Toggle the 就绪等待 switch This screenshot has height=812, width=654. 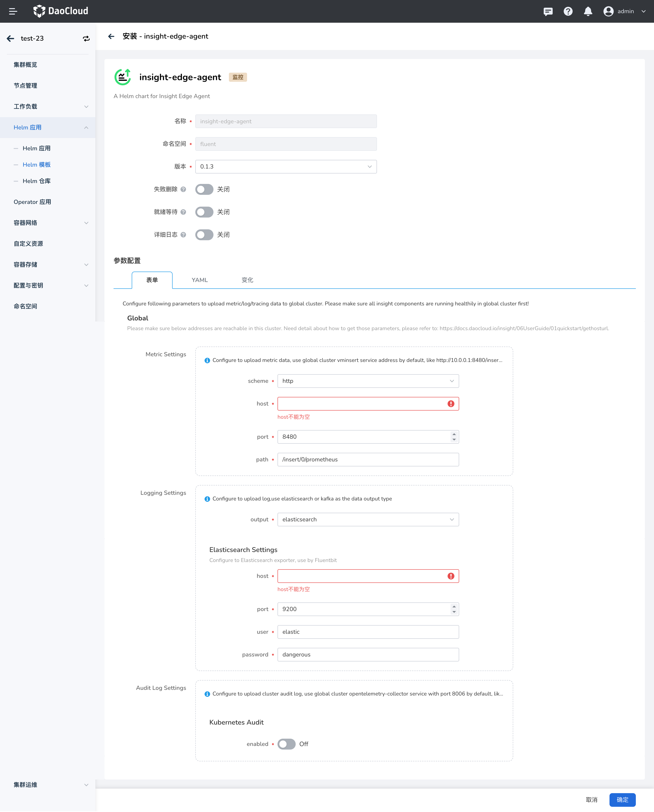coord(204,212)
